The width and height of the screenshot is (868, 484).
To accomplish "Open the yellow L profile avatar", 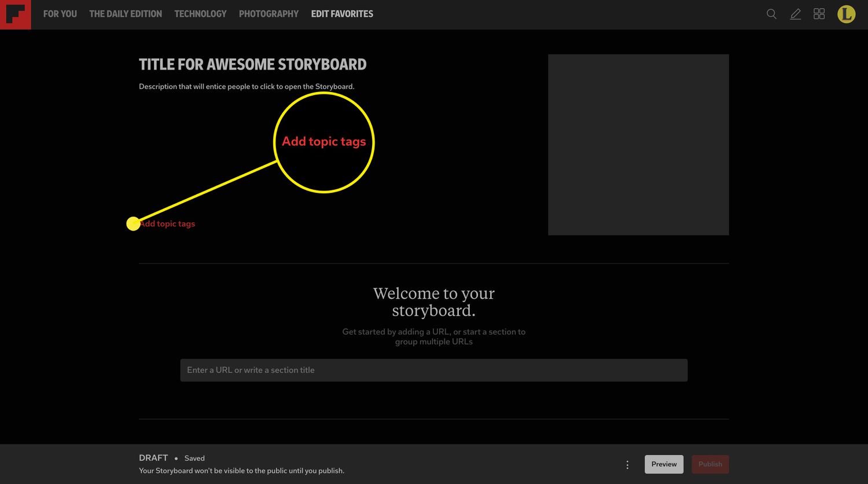I will pyautogui.click(x=846, y=14).
